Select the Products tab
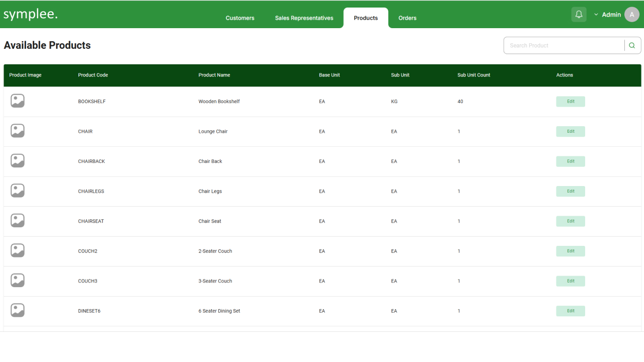 pyautogui.click(x=366, y=18)
